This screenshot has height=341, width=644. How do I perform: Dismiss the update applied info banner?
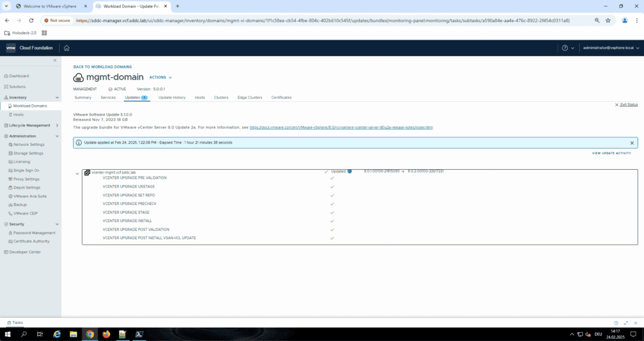click(x=632, y=143)
